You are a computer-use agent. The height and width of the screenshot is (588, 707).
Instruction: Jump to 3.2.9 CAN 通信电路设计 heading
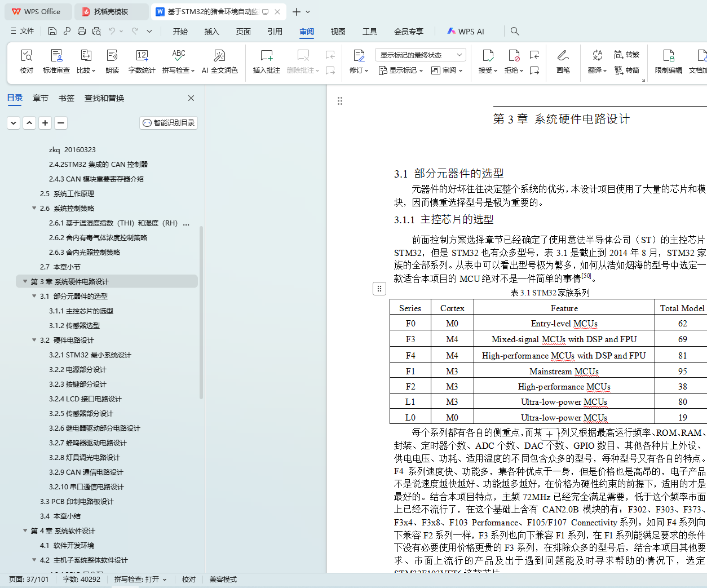click(x=86, y=472)
